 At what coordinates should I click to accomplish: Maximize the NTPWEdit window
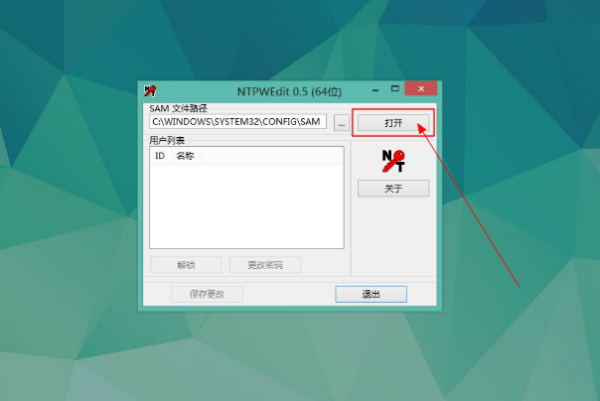[395, 89]
